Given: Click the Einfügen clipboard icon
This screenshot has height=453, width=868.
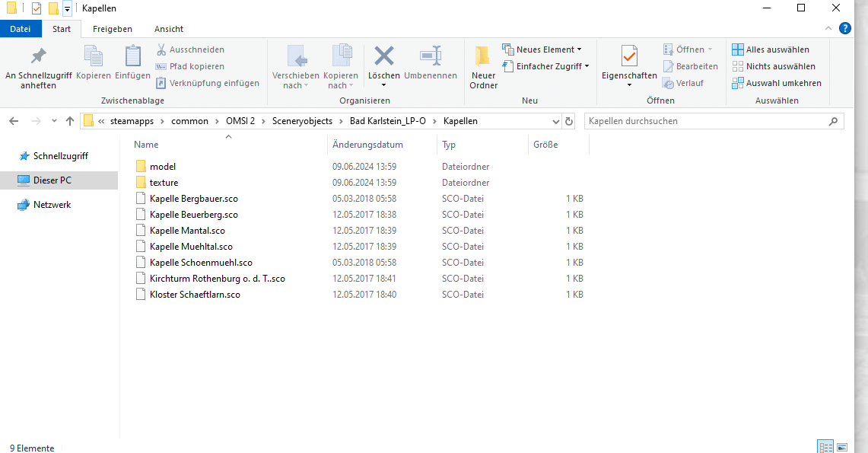Looking at the screenshot, I should pyautogui.click(x=132, y=58).
